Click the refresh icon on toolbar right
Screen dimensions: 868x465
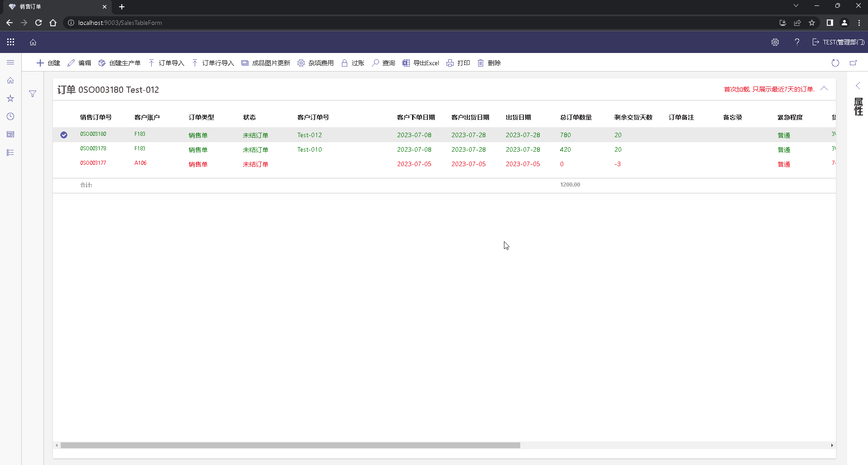click(835, 63)
